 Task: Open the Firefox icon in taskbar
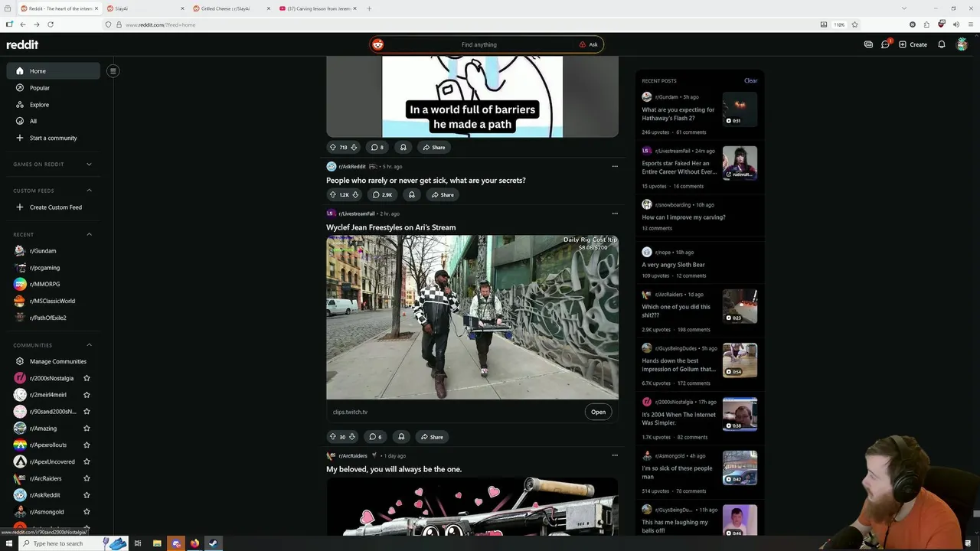click(x=194, y=543)
